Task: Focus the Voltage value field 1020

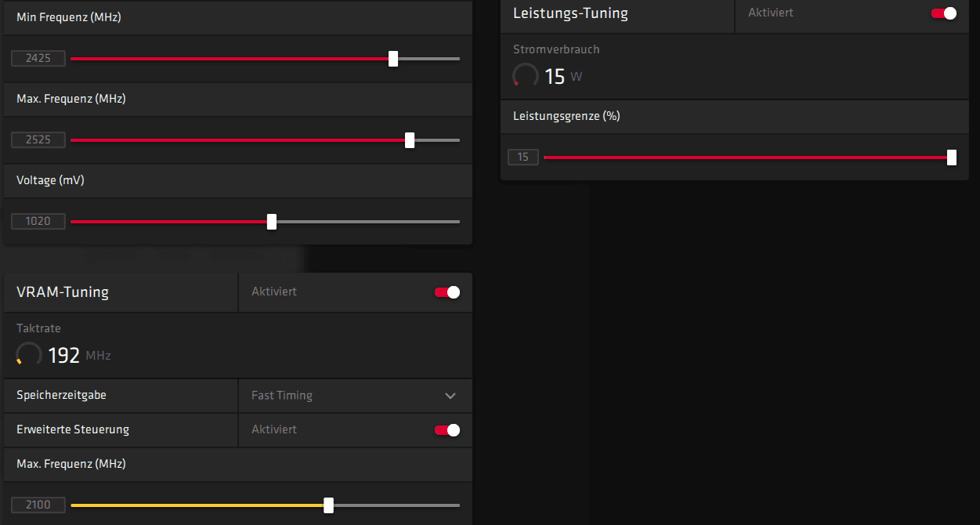Action: (38, 221)
